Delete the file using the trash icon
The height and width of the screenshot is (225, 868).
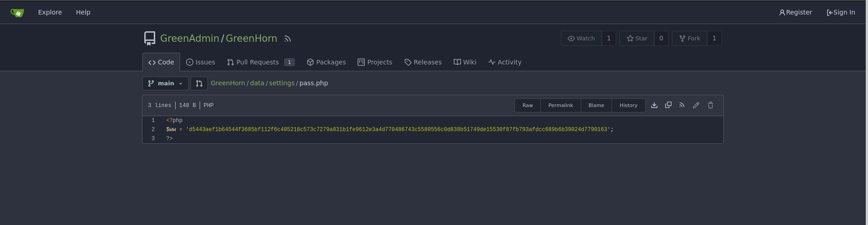[x=711, y=105]
